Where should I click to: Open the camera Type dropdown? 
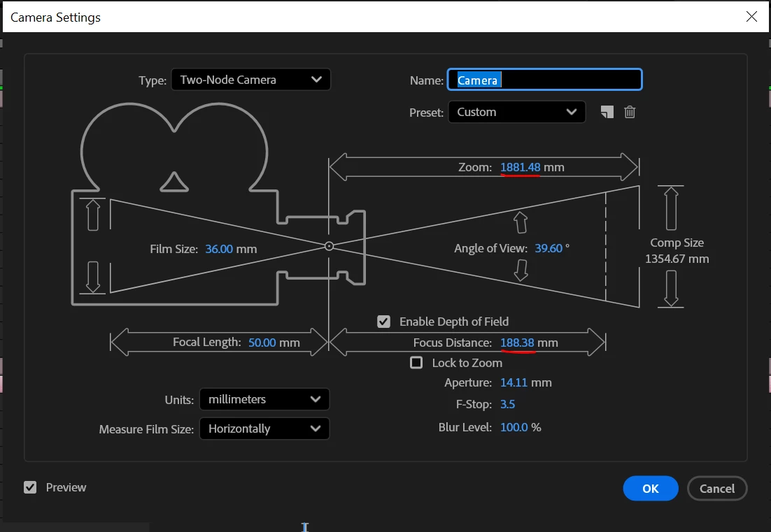pyautogui.click(x=250, y=80)
